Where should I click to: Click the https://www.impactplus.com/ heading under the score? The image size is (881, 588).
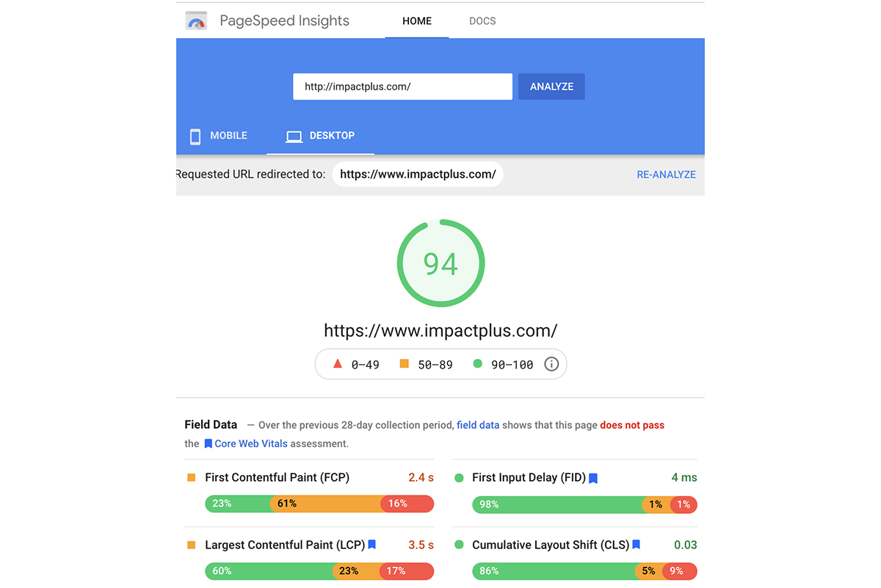[x=440, y=330]
